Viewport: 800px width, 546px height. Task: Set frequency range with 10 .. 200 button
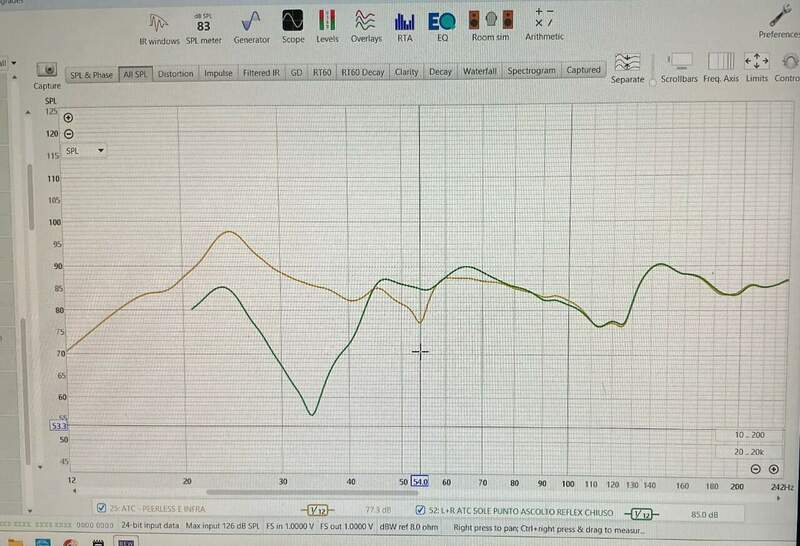(749, 435)
